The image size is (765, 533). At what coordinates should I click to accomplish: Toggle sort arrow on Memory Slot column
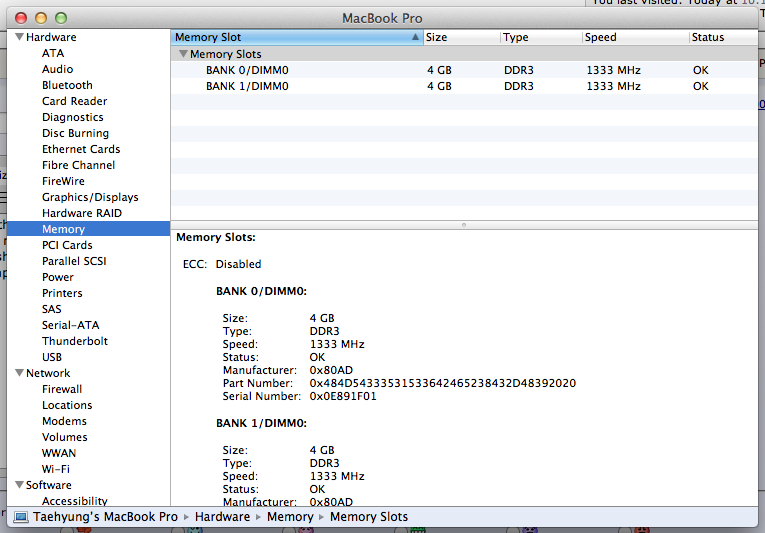pos(415,37)
